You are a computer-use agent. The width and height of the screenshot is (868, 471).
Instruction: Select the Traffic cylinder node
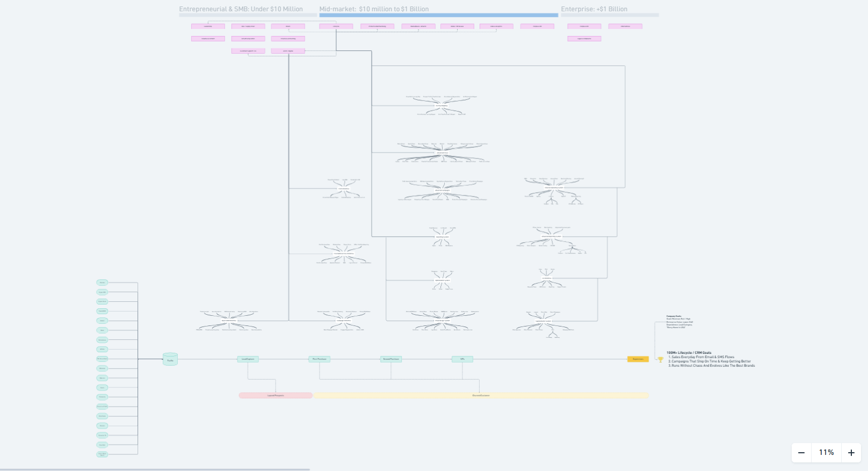click(170, 359)
